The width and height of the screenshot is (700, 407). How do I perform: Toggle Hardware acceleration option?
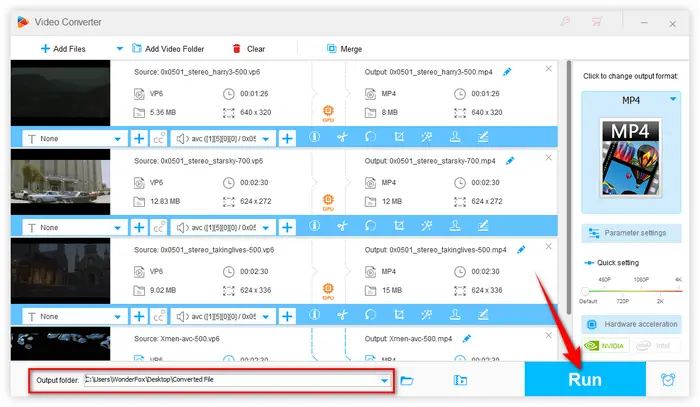(631, 324)
